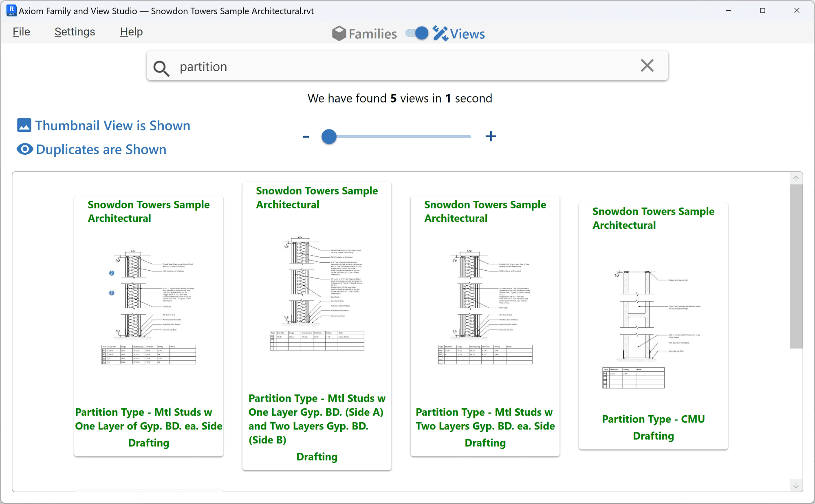Clear the search with X icon
The image size is (815, 504).
pos(647,66)
